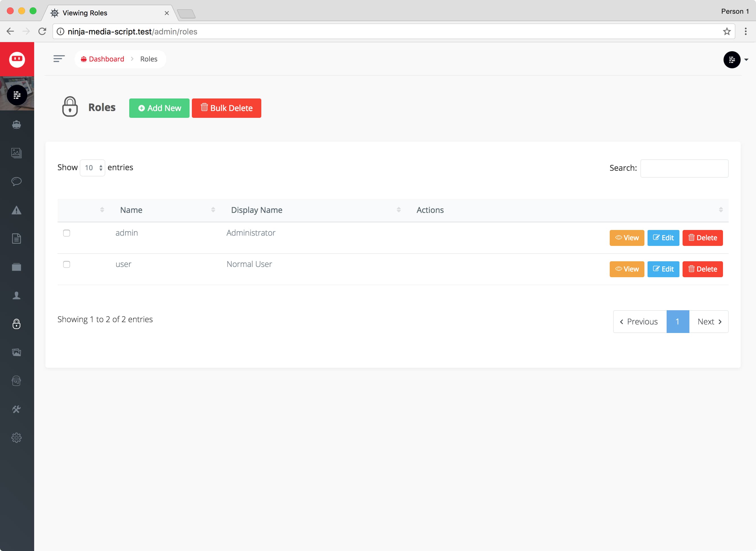Select the padlock roles sidebar icon
Image resolution: width=756 pixels, height=551 pixels.
(16, 324)
